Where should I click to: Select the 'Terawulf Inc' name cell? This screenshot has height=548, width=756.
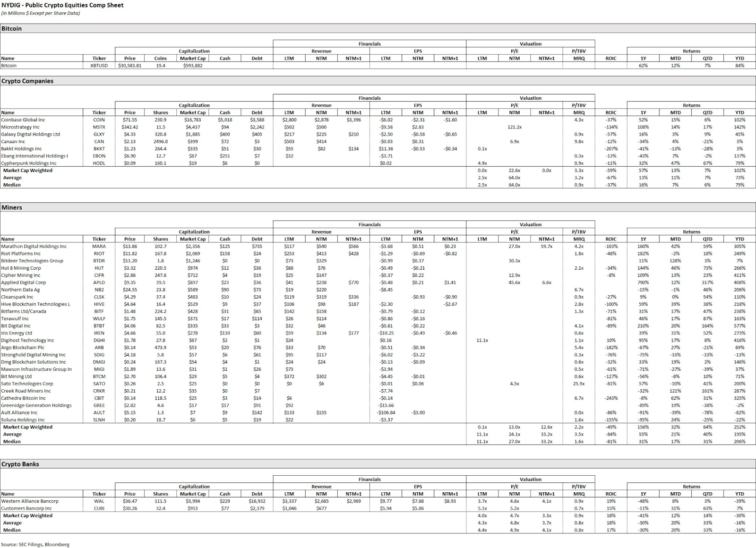pos(16,319)
